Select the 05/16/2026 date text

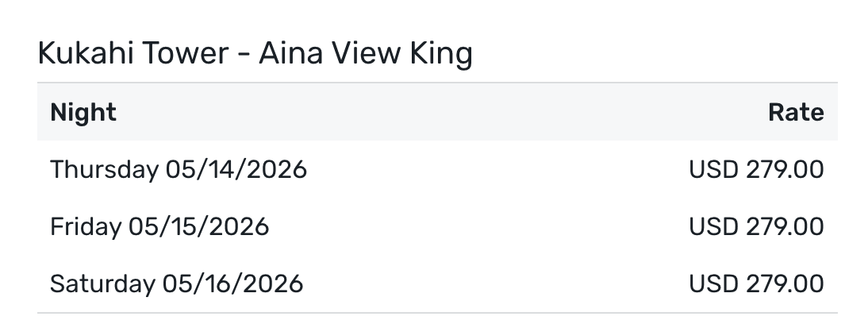(232, 284)
